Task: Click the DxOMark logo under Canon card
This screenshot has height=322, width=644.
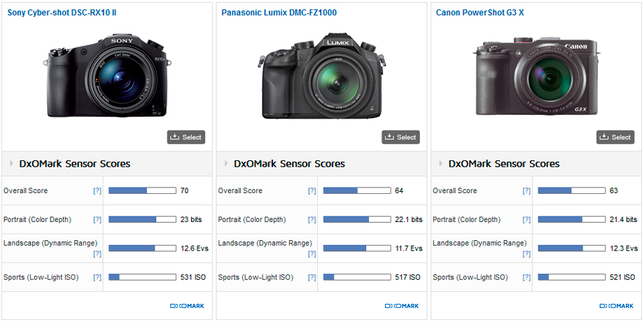Action: [x=617, y=306]
